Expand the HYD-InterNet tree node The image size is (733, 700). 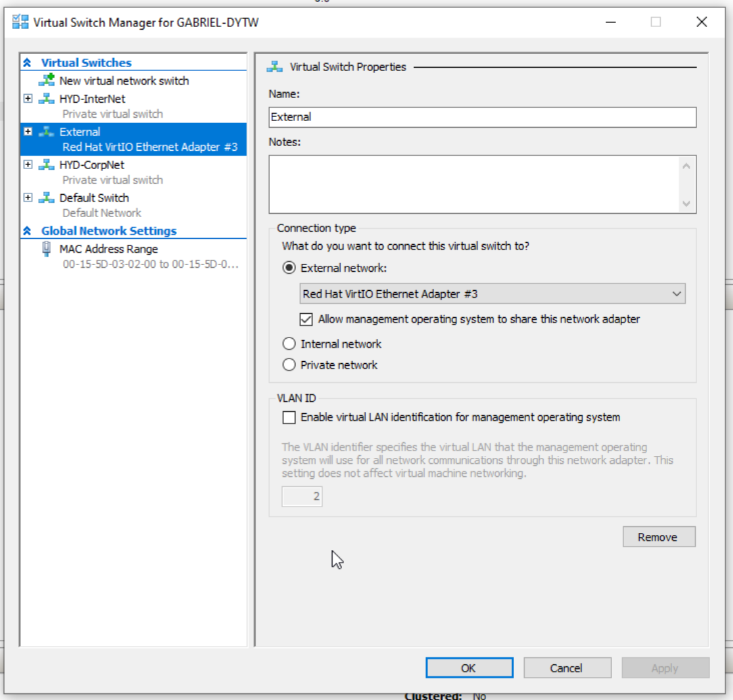pos(28,99)
